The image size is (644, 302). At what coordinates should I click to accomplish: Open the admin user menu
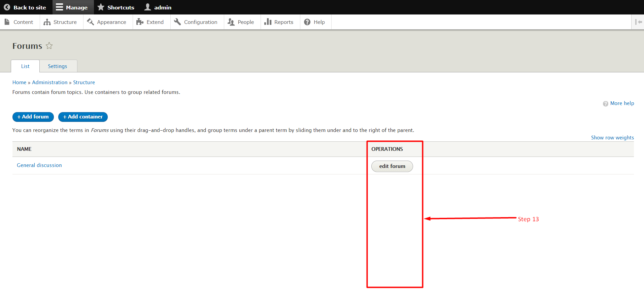tap(158, 7)
